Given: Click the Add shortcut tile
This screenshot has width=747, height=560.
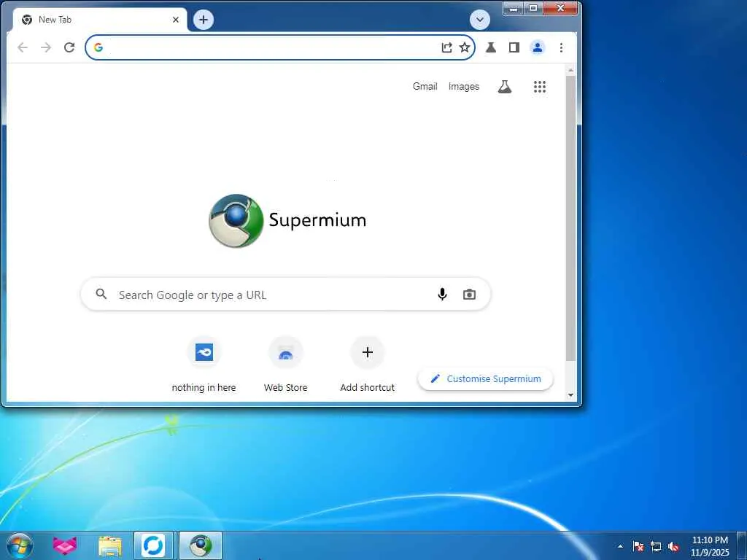Looking at the screenshot, I should coord(368,365).
